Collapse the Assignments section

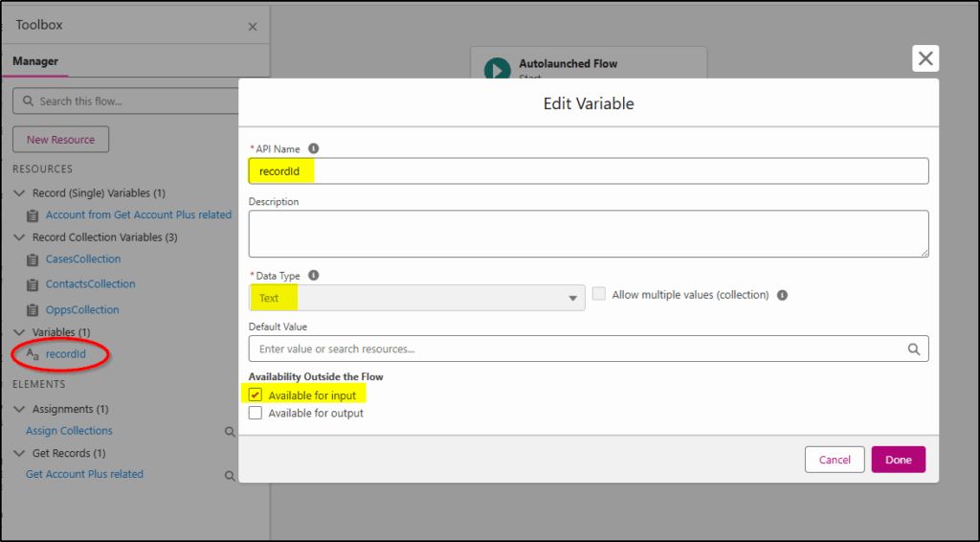19,409
